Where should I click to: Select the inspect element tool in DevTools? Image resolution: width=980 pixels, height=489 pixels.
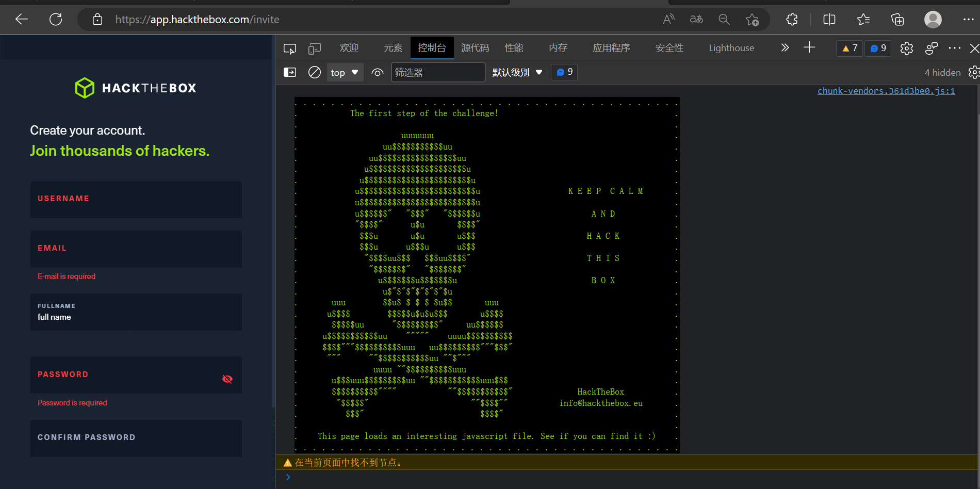pyautogui.click(x=289, y=48)
